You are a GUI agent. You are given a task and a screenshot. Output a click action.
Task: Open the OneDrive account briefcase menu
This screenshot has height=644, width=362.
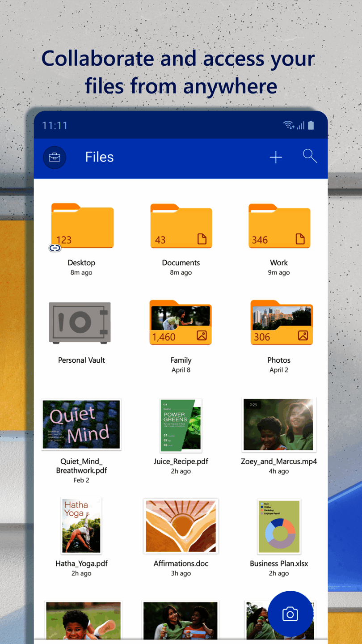pyautogui.click(x=54, y=157)
